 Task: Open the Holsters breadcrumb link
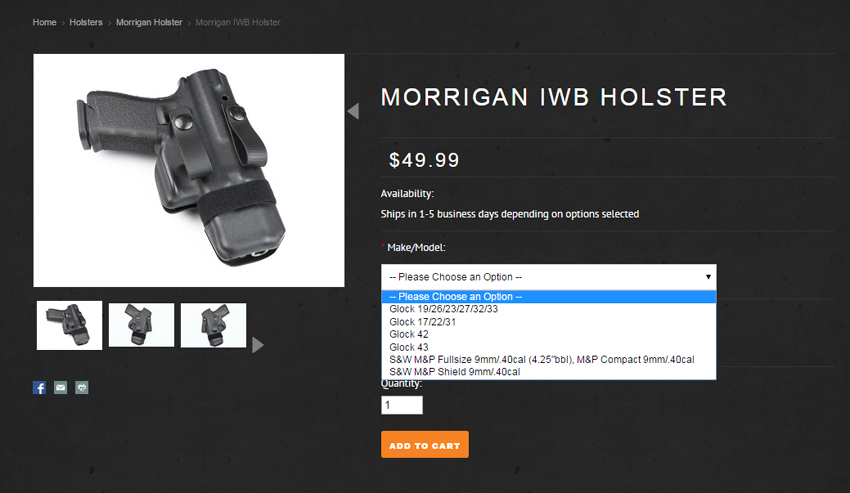click(86, 22)
